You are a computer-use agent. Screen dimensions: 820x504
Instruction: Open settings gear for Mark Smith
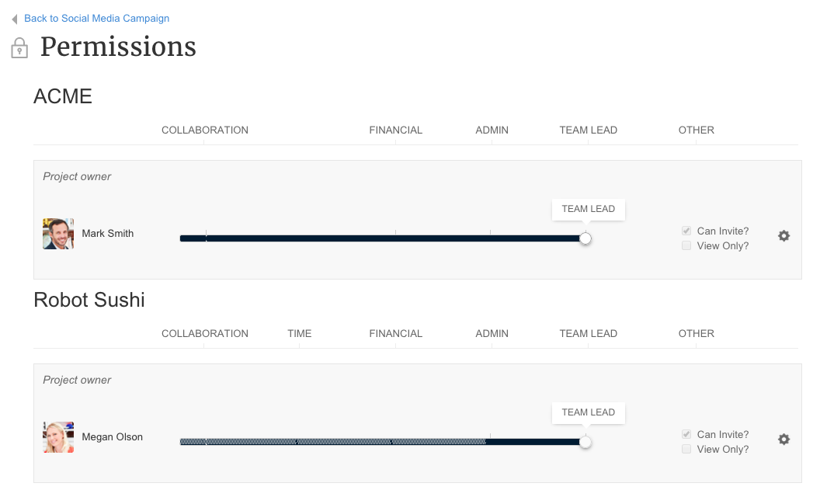click(x=784, y=236)
